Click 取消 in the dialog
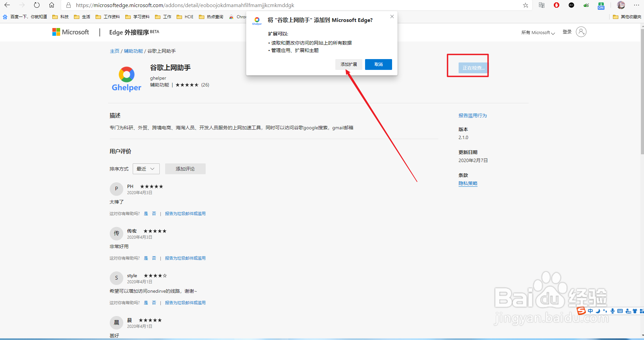 379,64
